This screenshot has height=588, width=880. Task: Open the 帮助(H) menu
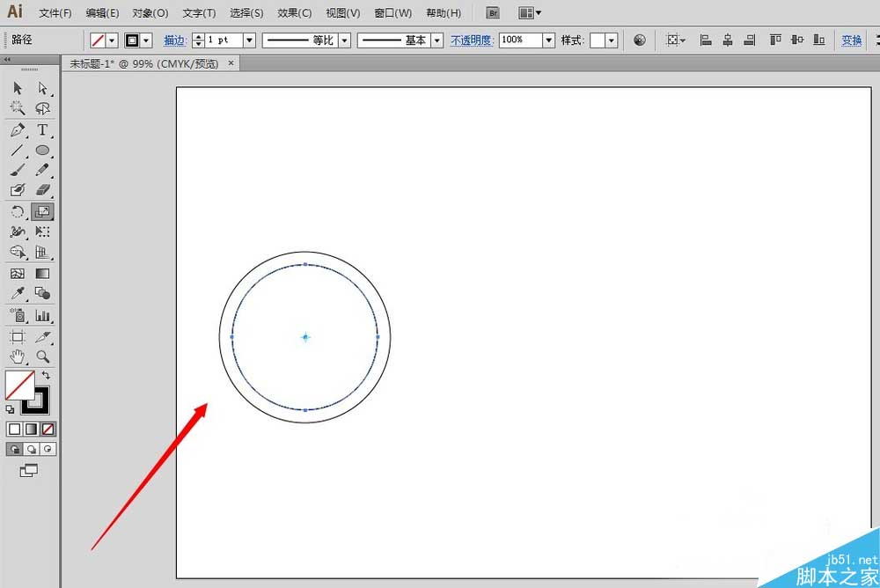(444, 13)
